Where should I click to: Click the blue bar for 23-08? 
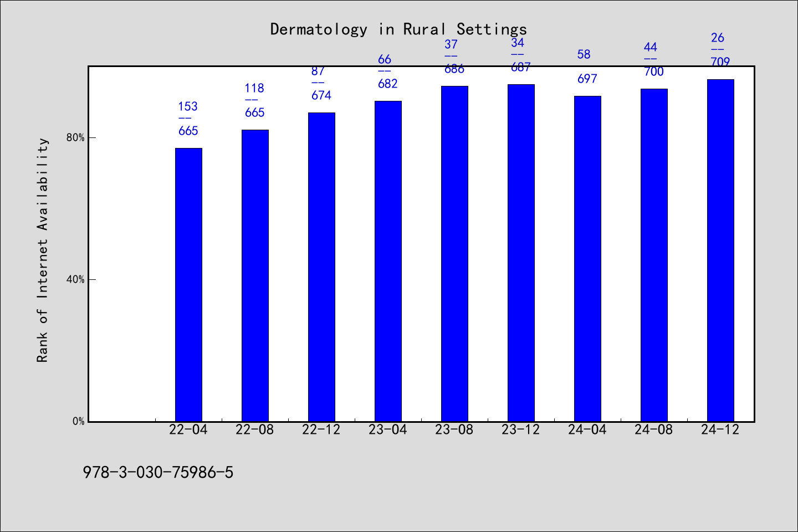[x=454, y=254]
